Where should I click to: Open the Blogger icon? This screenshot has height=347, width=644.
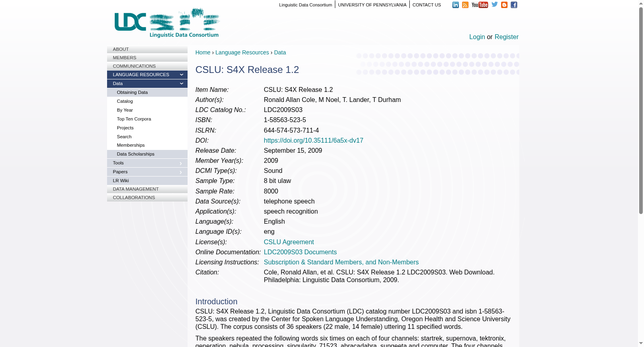tap(504, 5)
